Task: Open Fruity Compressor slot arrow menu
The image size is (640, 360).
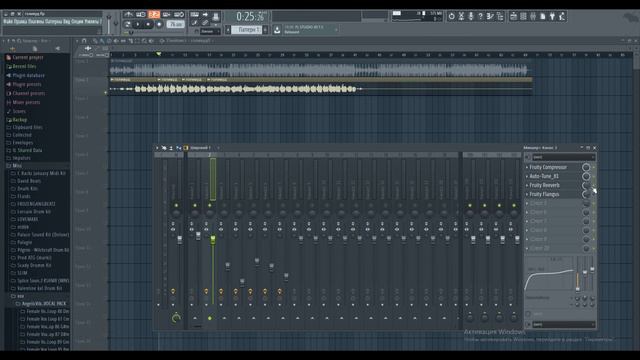Action: point(527,167)
